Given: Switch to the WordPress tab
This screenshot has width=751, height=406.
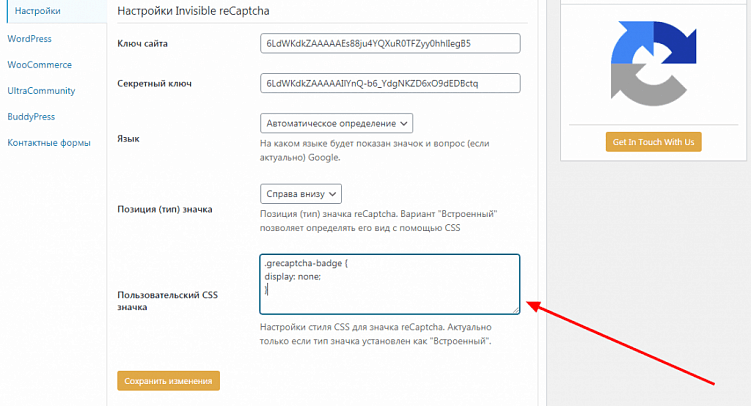Looking at the screenshot, I should coord(29,39).
